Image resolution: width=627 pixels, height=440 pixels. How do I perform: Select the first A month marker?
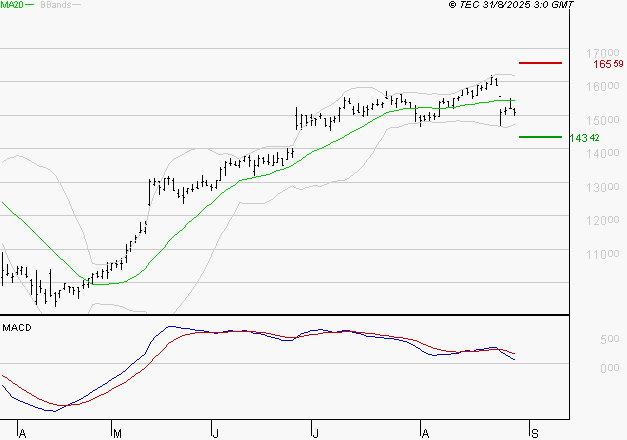22,433
